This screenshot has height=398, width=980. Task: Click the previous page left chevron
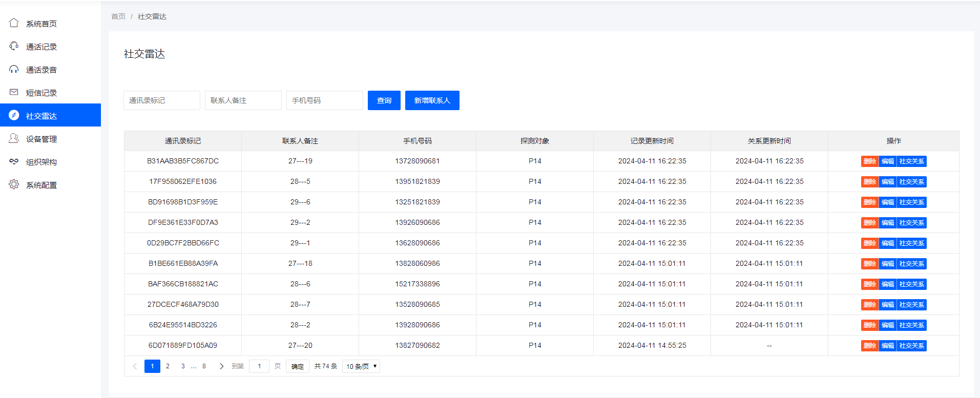click(x=135, y=366)
